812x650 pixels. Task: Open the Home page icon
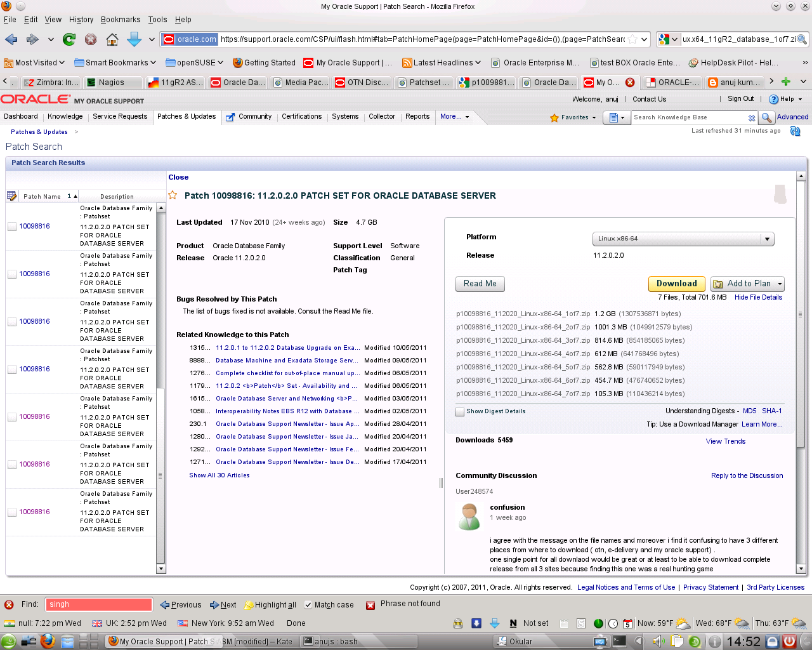click(112, 39)
